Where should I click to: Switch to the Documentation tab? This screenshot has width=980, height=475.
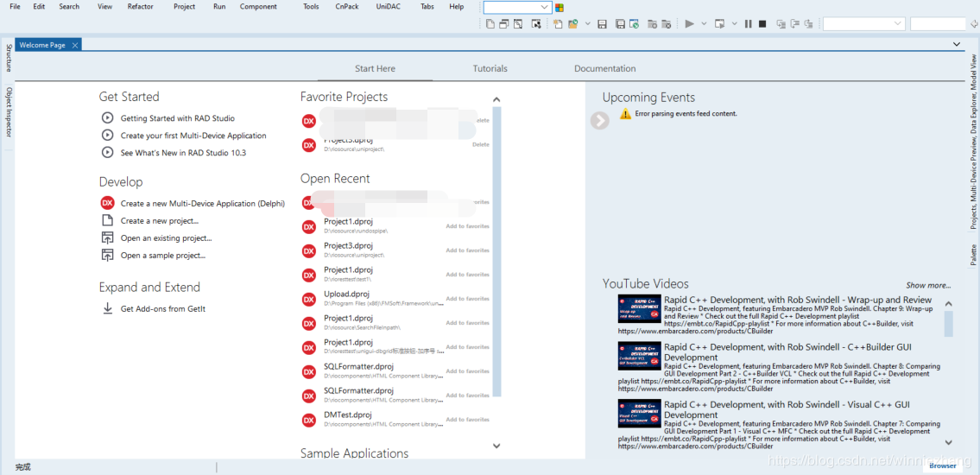(605, 69)
